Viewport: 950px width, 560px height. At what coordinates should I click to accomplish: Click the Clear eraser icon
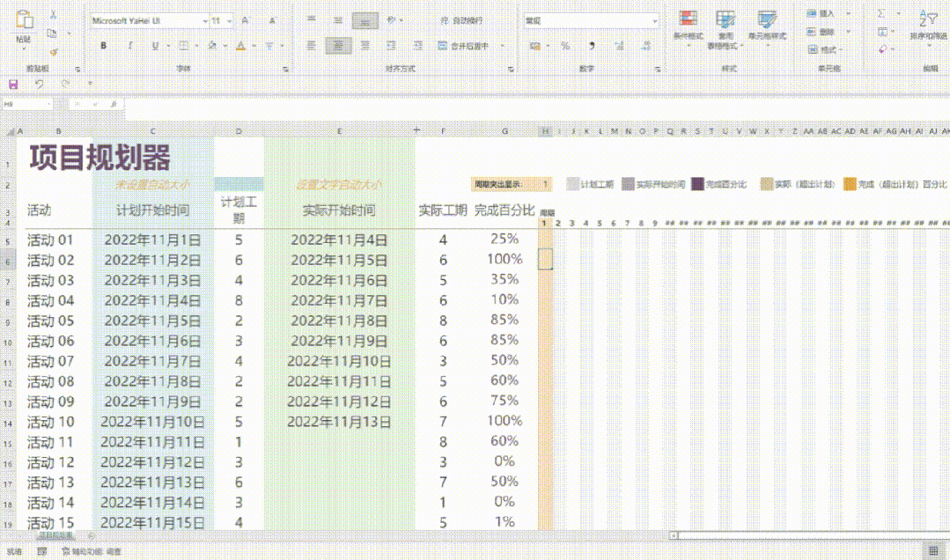(x=883, y=49)
